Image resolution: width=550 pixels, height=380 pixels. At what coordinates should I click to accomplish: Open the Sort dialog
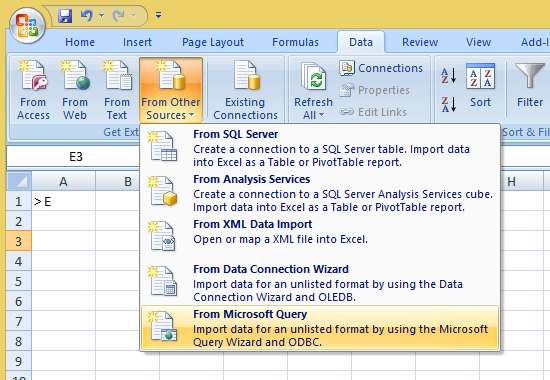click(480, 86)
